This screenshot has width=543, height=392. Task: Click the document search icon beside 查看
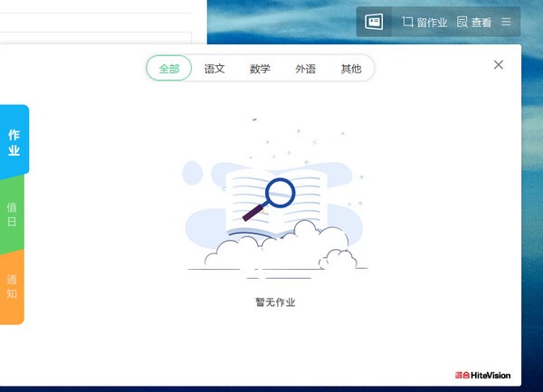[x=462, y=22]
